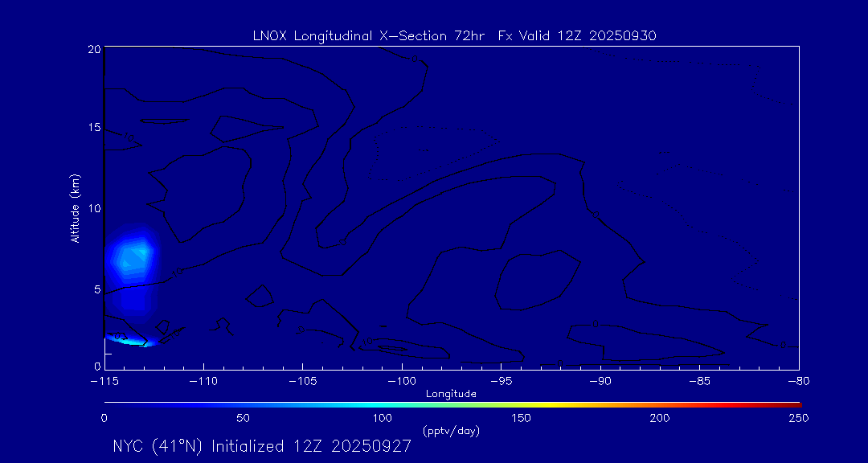Click the 'NYC (41°N) Initialized 12Z 20250927' footer text
The image size is (868, 463).
pyautogui.click(x=262, y=447)
